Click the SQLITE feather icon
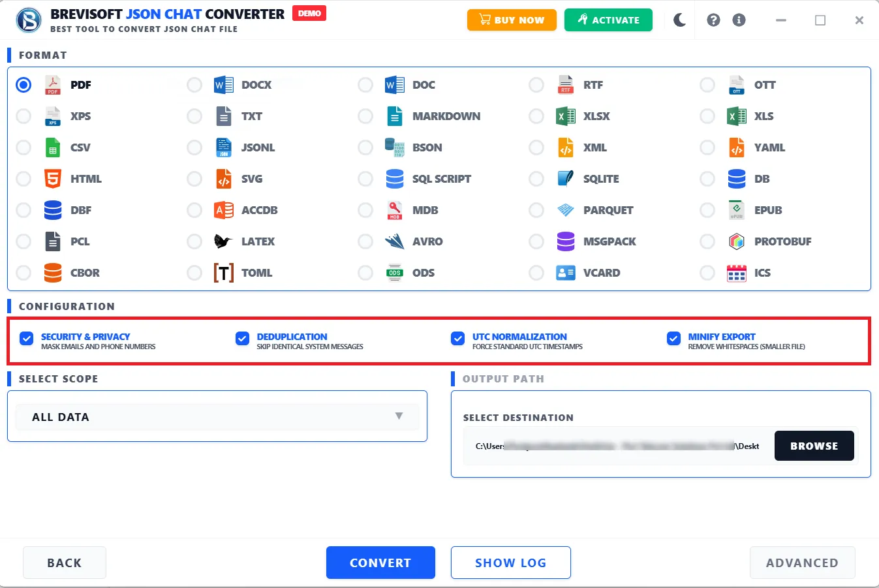This screenshot has width=879, height=588. pos(566,179)
